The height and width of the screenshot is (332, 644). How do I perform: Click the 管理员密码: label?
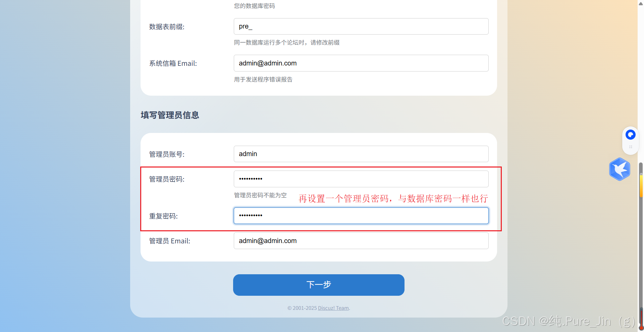coord(167,179)
